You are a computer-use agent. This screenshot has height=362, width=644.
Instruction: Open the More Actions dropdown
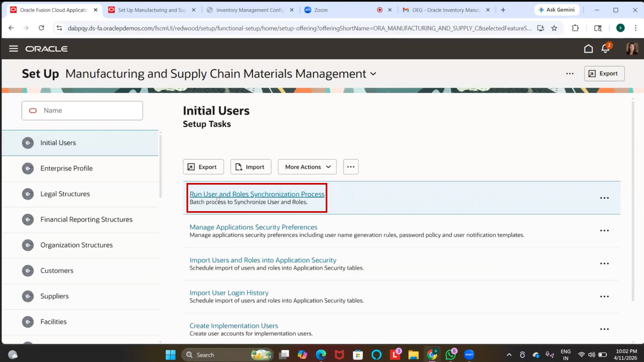(307, 167)
